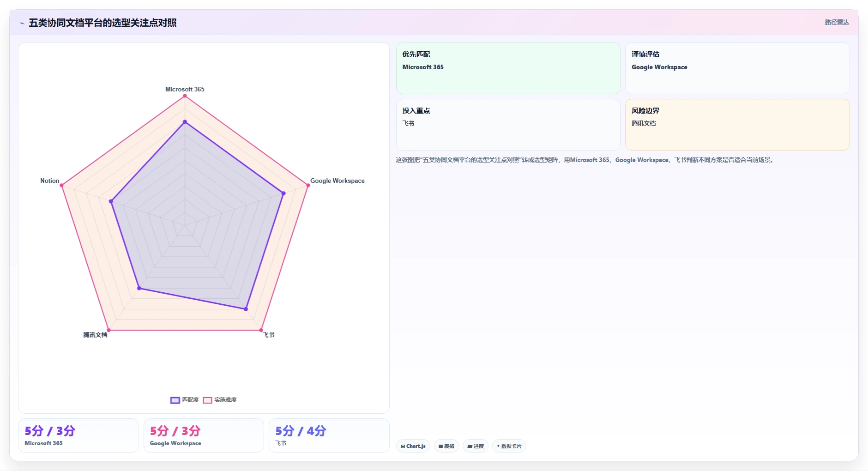Screen dimensions: 868x471
Task: Select the 数据卡片 tag chip
Action: (509, 446)
